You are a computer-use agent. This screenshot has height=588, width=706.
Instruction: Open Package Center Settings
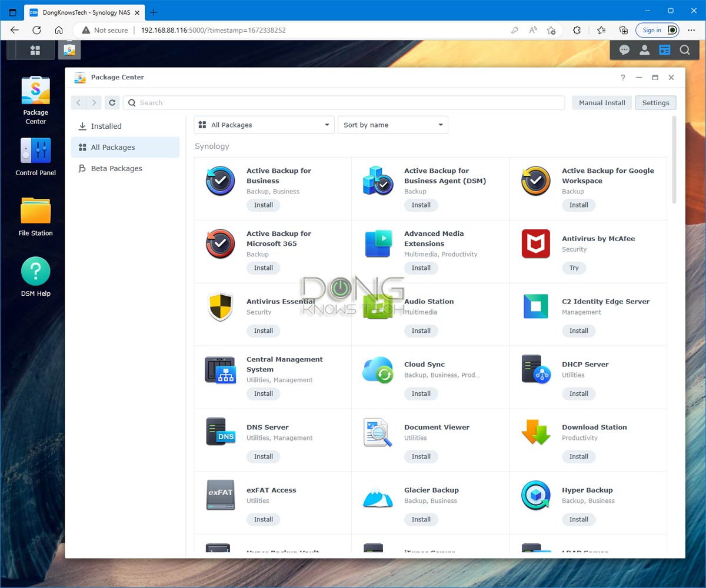tap(655, 103)
